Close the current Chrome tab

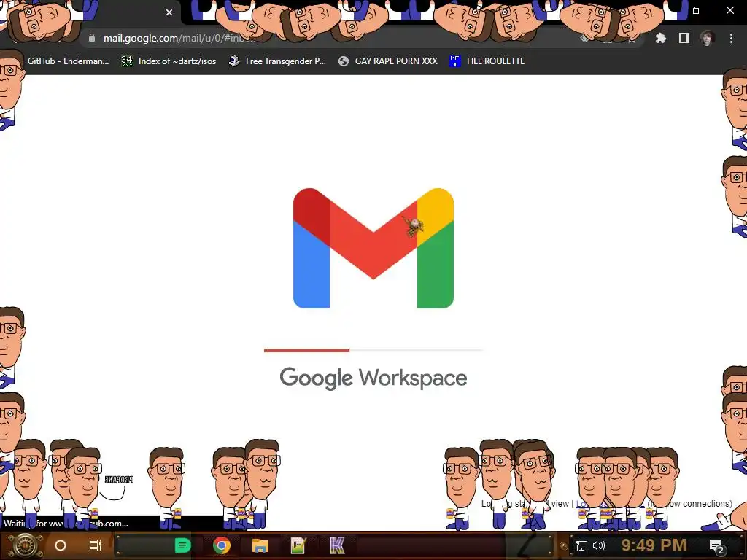point(169,13)
